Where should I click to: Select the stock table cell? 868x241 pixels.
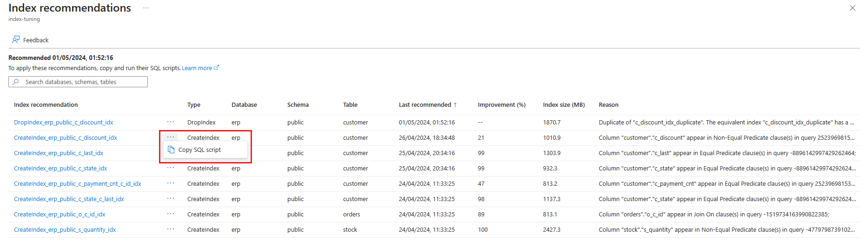350,230
